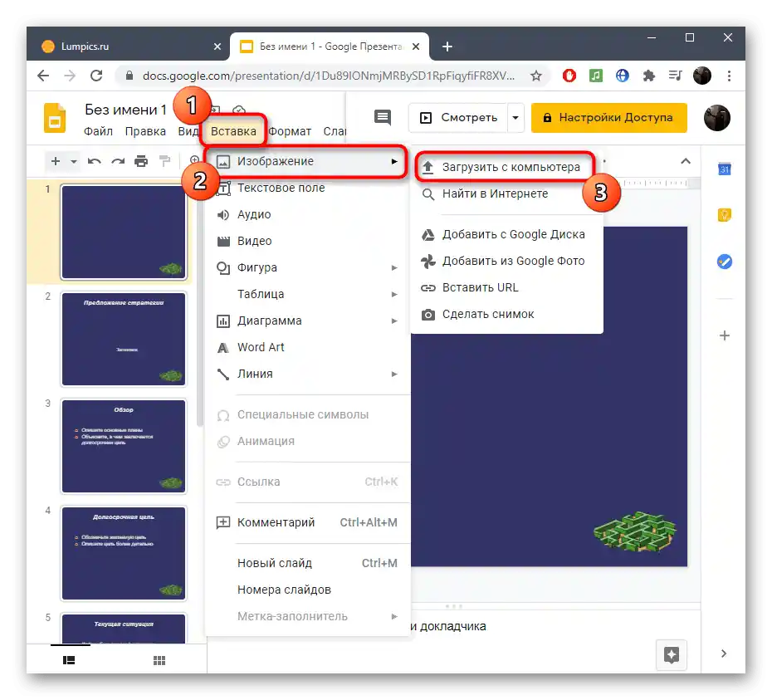Open the Google account avatar in Slides
Viewport: 772px width, 700px height.
[717, 118]
